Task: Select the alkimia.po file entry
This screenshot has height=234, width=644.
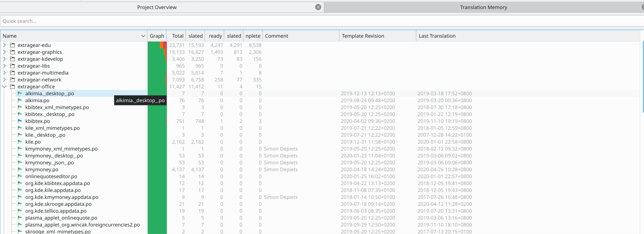Action: click(37, 100)
